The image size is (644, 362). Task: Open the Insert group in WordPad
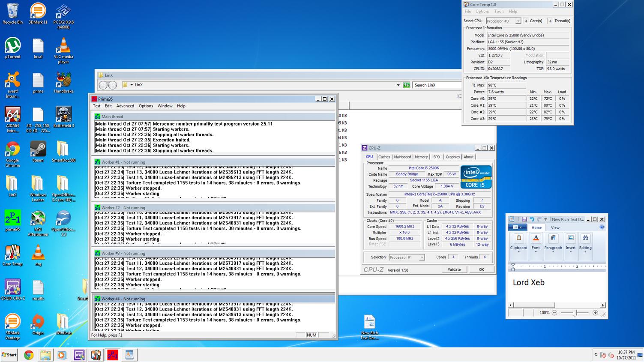571,246
